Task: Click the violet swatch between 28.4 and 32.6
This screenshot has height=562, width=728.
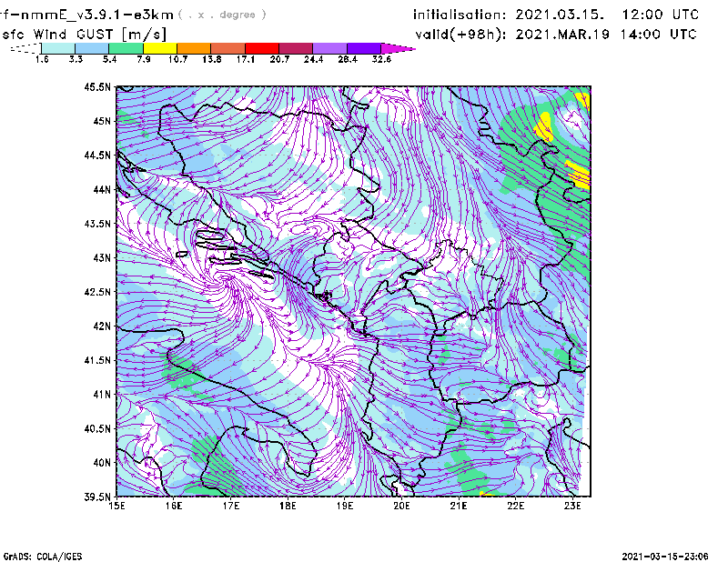Action: [x=364, y=48]
